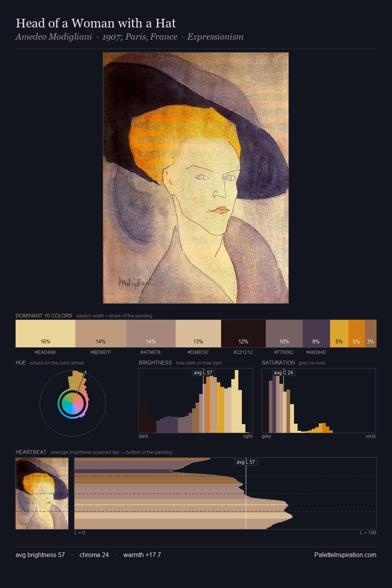Click the cream 16% color swatch

(x=45, y=334)
